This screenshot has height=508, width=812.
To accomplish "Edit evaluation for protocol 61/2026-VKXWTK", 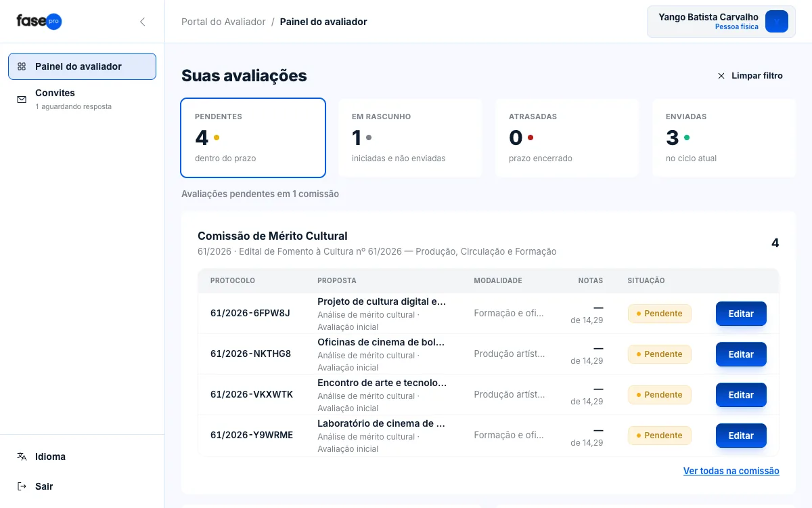I will point(741,395).
